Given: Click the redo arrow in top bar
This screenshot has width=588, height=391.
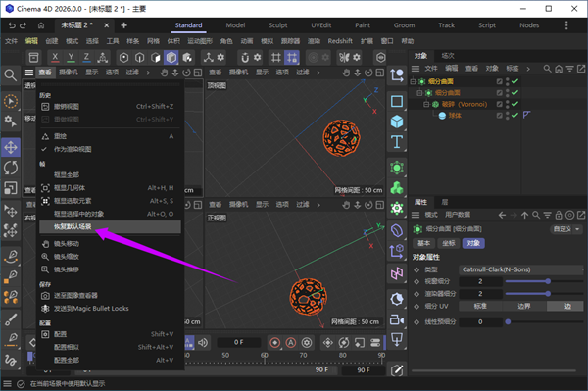Looking at the screenshot, I should (x=23, y=25).
